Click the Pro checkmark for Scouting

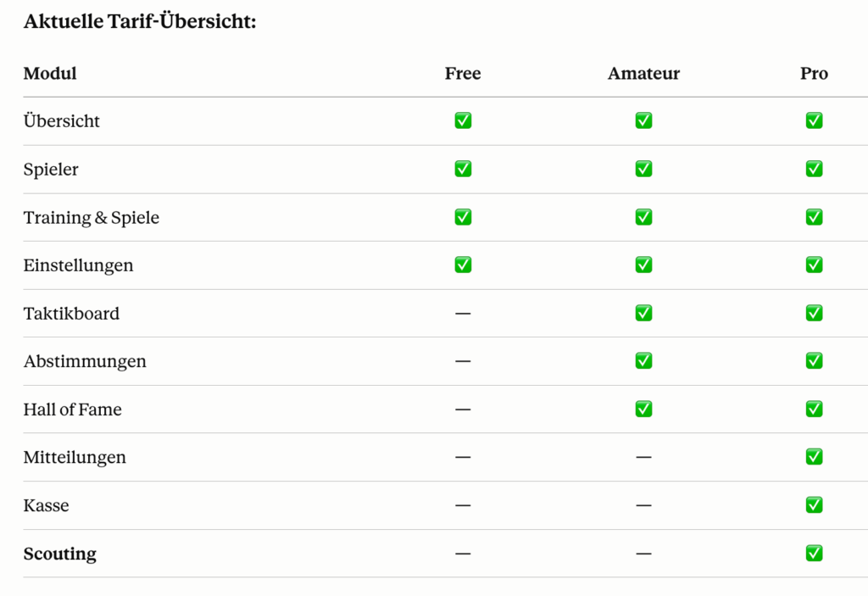[x=814, y=553]
